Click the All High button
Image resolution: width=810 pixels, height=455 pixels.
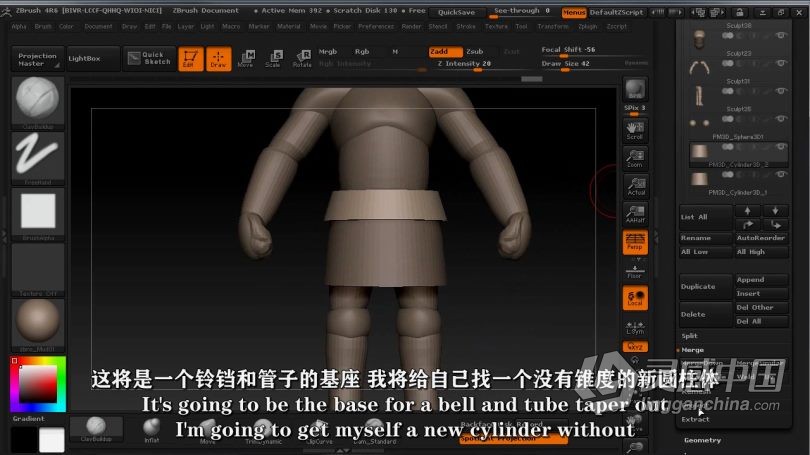[761, 252]
